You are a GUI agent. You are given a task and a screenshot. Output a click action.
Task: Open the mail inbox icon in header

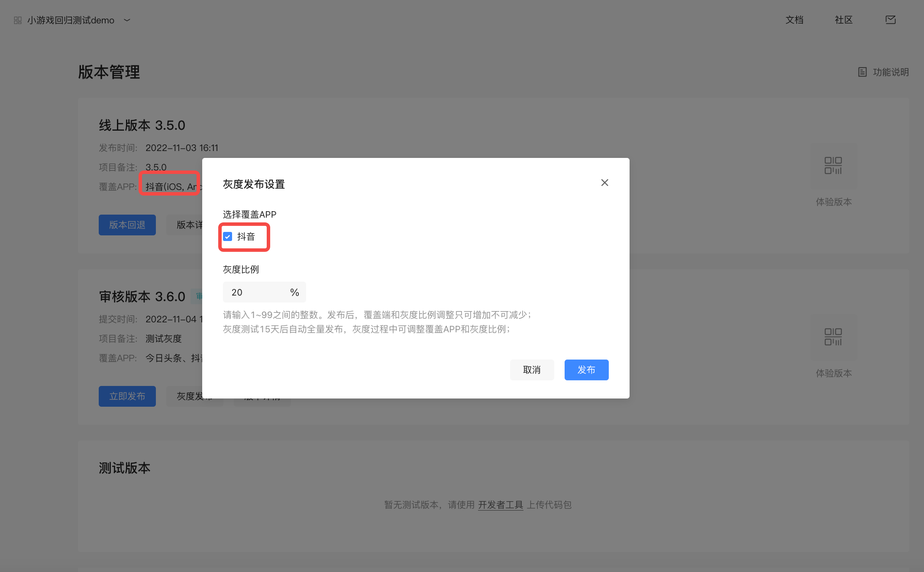(890, 20)
